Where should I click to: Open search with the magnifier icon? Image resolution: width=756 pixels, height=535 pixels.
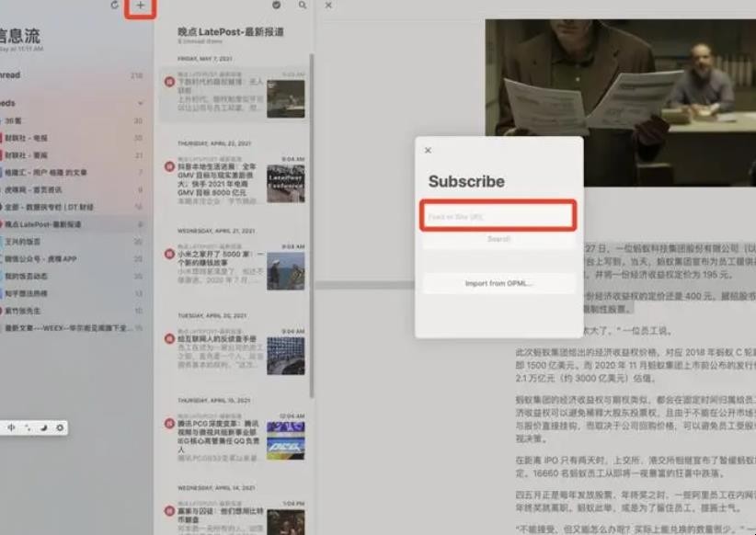[x=303, y=6]
